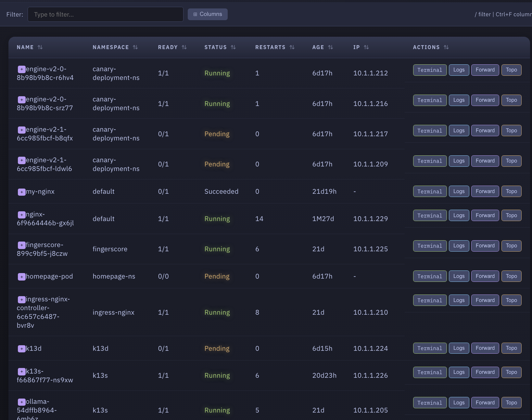Screen dimensions: 532x420
Task: Port Forward the ingress-nginx-controller pod
Action: [x=485, y=300]
